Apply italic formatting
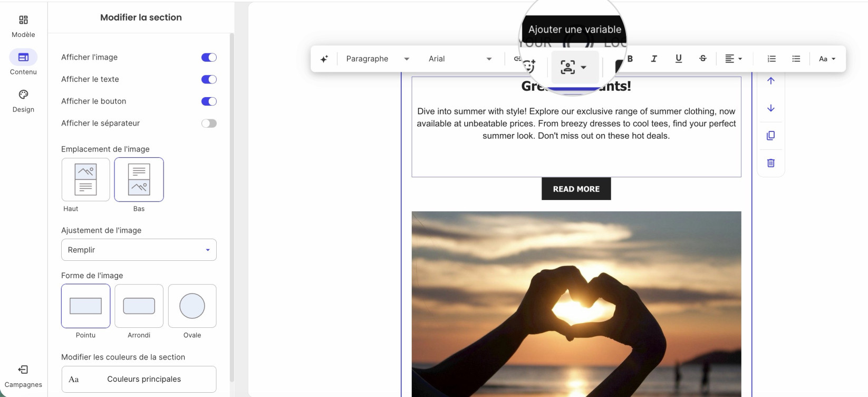The image size is (868, 397). 654,59
